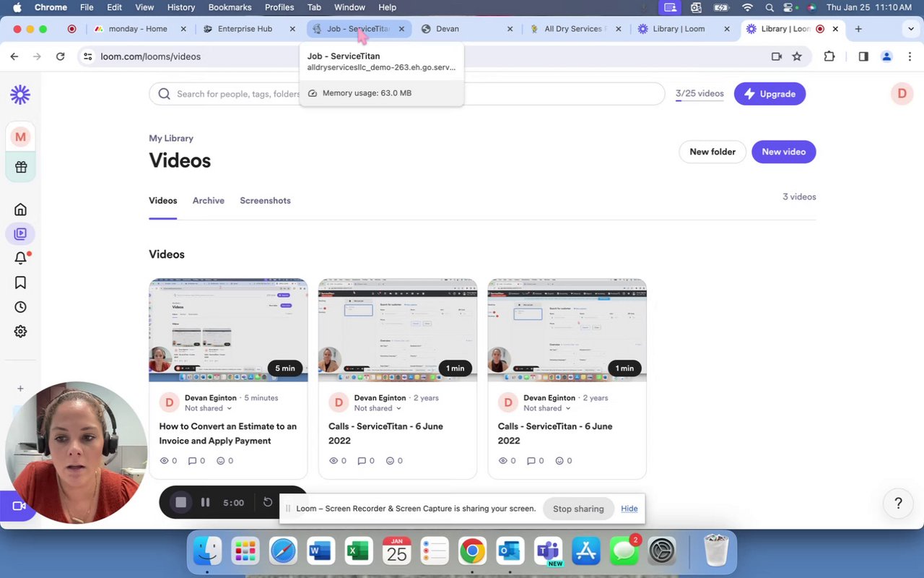Open Messages in the Dock
Screen dimensions: 924x578
pyautogui.click(x=624, y=552)
